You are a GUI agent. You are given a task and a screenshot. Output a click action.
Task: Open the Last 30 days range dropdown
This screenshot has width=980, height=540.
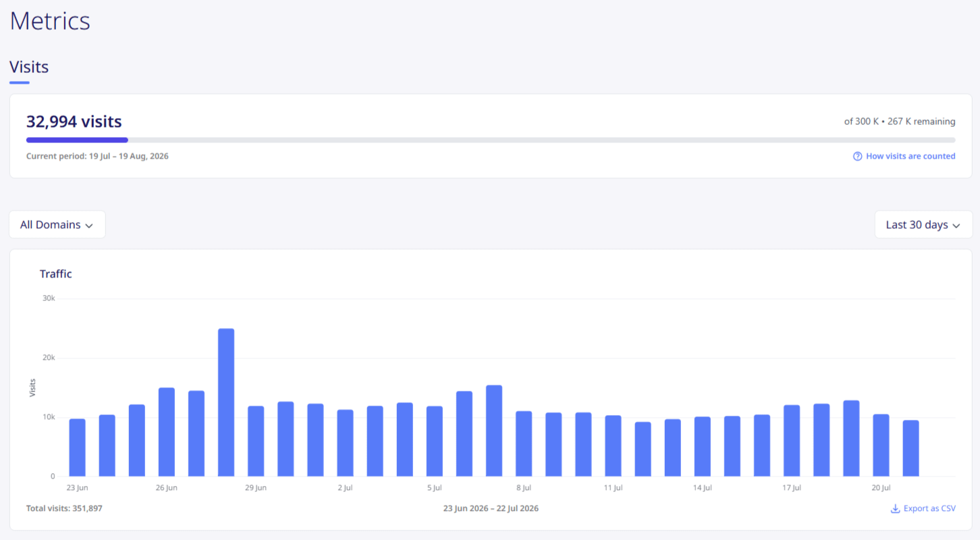pos(923,225)
